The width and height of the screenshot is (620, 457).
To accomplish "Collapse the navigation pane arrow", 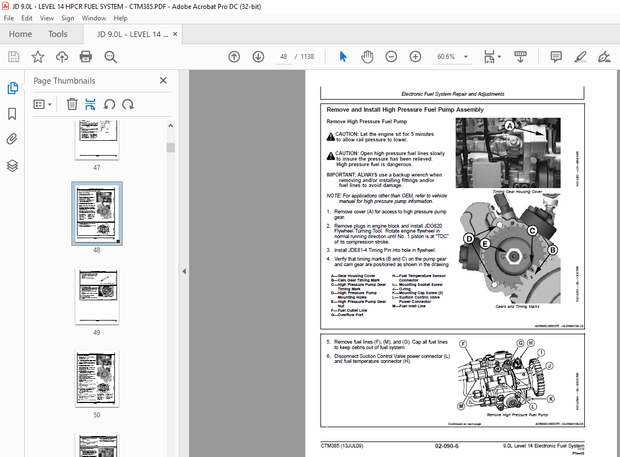I will 184,271.
